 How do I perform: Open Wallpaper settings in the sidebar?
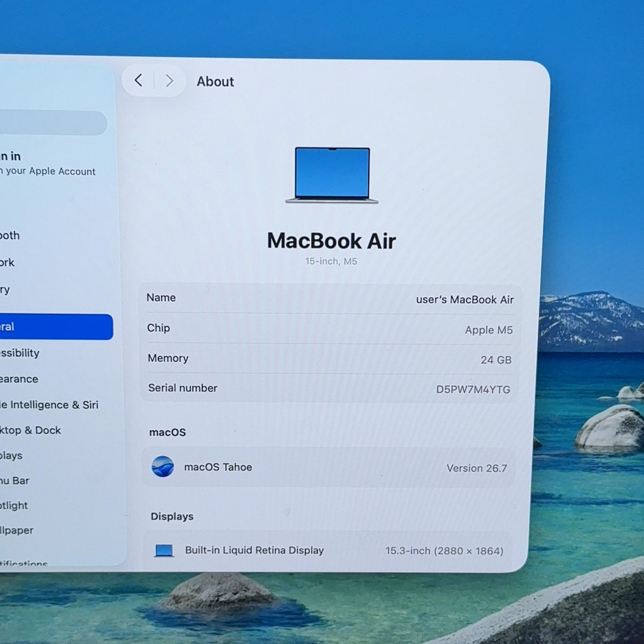[17, 530]
